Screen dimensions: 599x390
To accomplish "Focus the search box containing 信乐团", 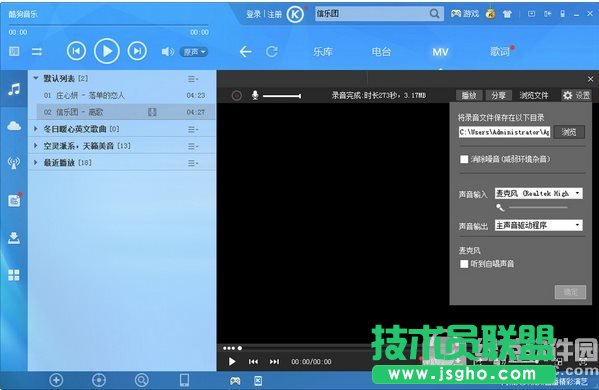I will pyautogui.click(x=371, y=14).
